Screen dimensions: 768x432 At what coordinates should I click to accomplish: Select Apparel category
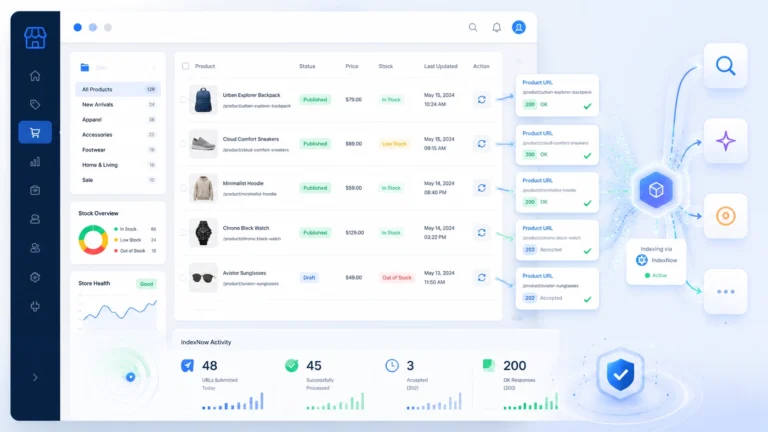(118, 120)
